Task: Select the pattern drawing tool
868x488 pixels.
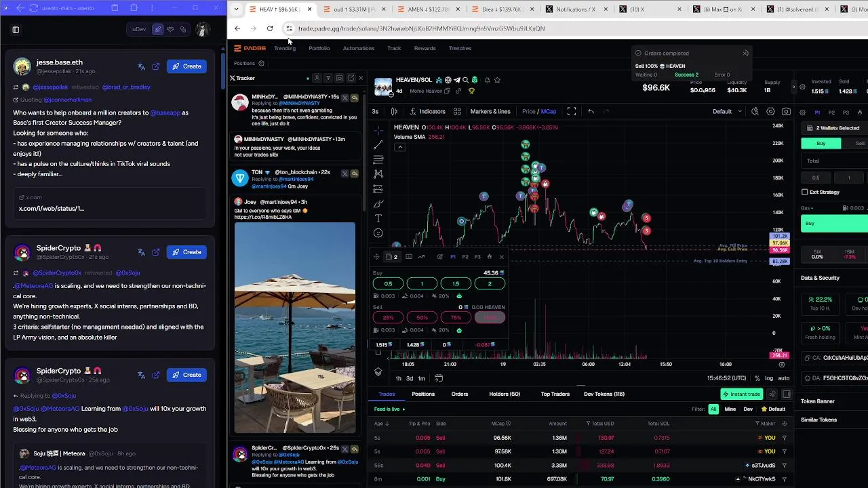Action: coord(378,174)
